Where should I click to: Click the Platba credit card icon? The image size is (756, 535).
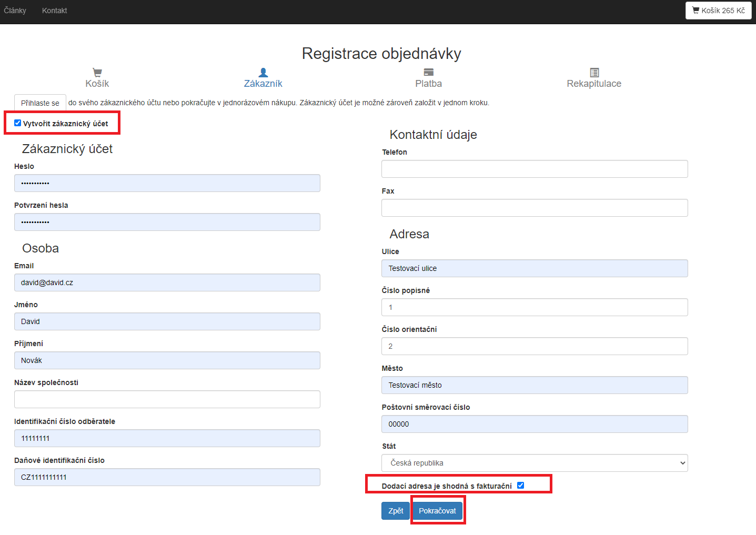(x=429, y=73)
